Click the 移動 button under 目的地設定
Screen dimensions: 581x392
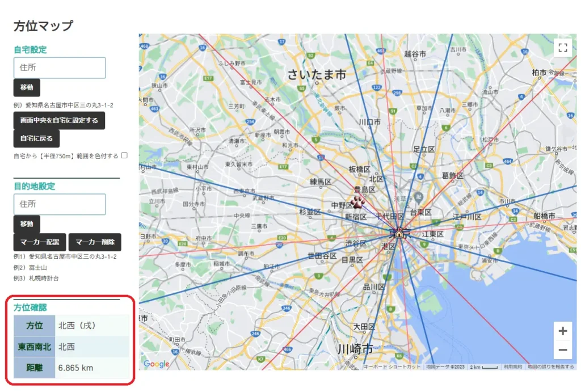coord(26,224)
